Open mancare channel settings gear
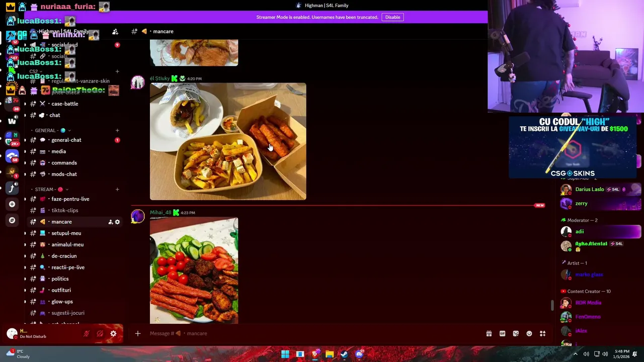The height and width of the screenshot is (362, 644). (117, 222)
